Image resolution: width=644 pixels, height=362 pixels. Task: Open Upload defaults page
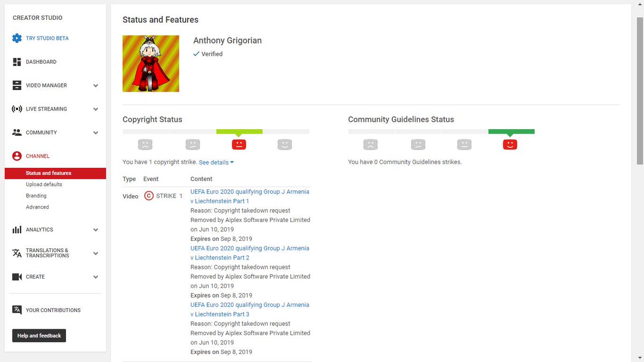tap(44, 184)
